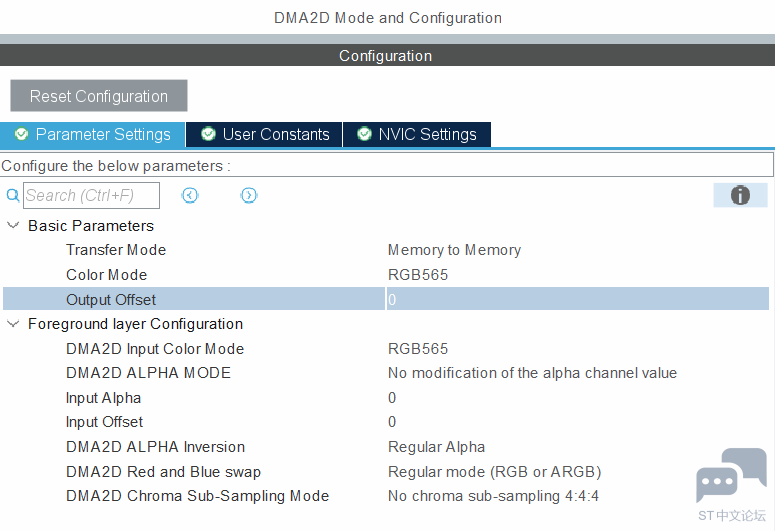Click the Configuration header bar
The image size is (775, 531).
(388, 55)
